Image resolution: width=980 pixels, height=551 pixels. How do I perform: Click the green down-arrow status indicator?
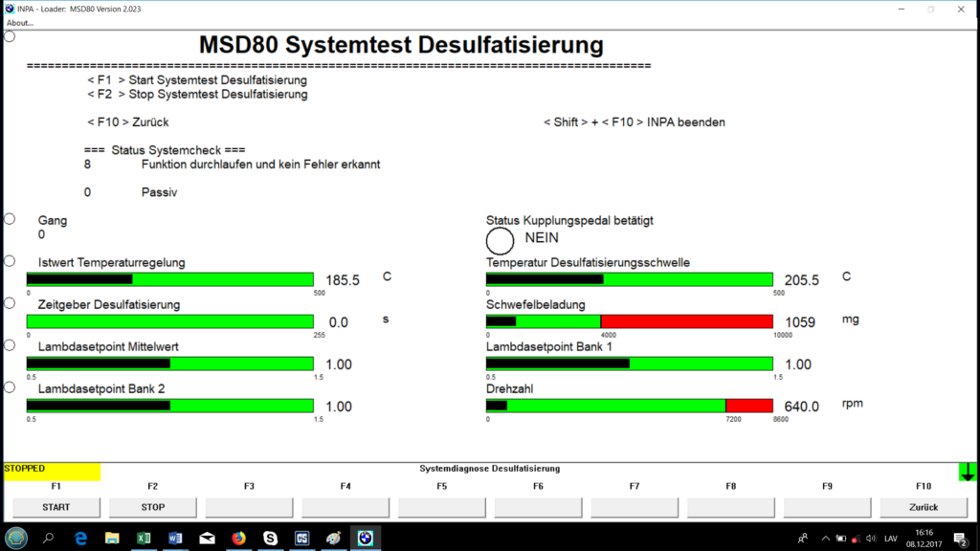(x=968, y=472)
